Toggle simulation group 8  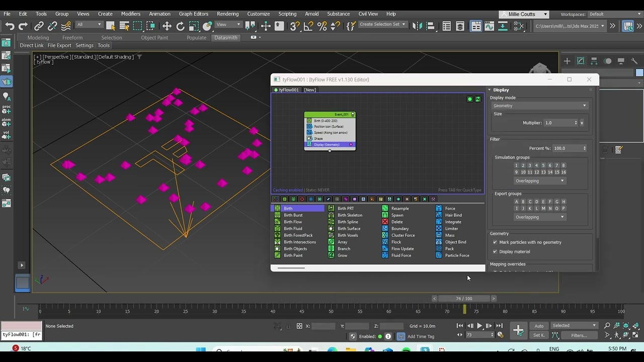click(563, 165)
